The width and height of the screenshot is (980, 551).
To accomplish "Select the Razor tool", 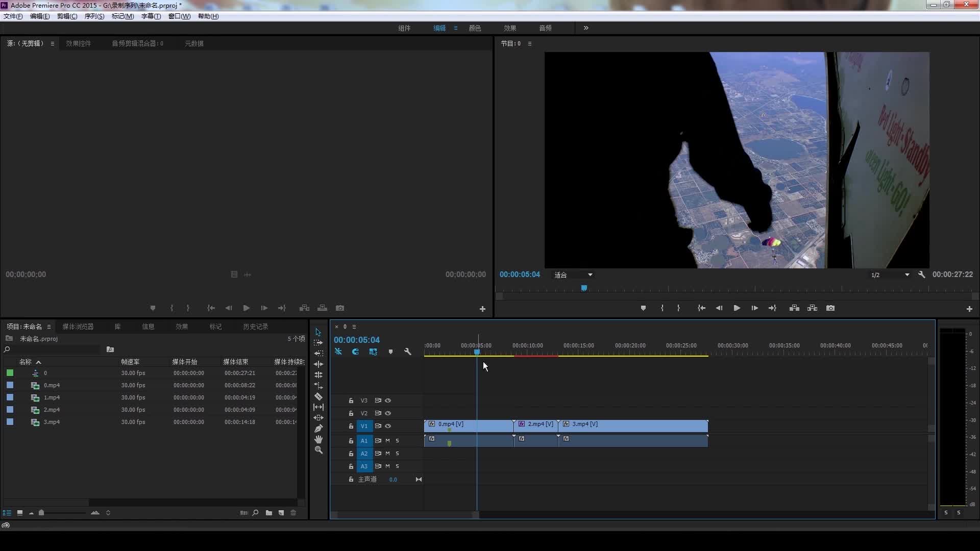I will coord(318,396).
